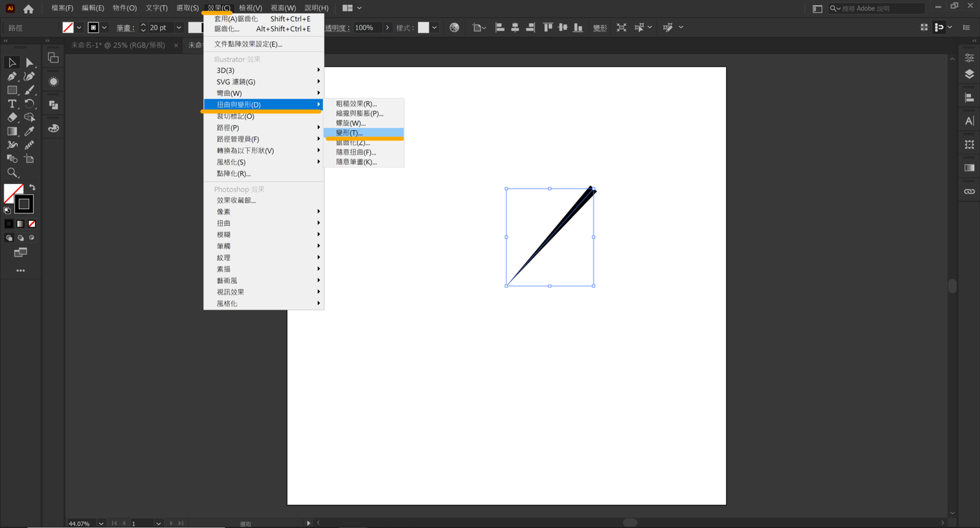The image size is (980, 528).
Task: Click vertical align top icon
Action: point(547,27)
